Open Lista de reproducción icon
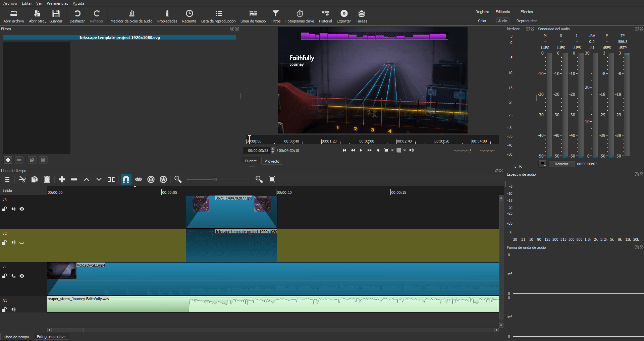The width and height of the screenshot is (644, 341). pyautogui.click(x=218, y=16)
